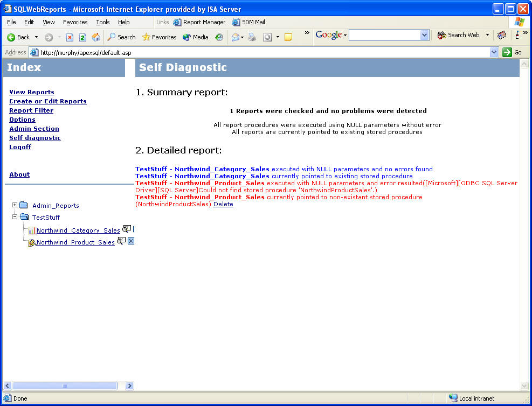Viewport: 532px width, 406px height.
Task: Open the Options link in Index
Action: 22,120
